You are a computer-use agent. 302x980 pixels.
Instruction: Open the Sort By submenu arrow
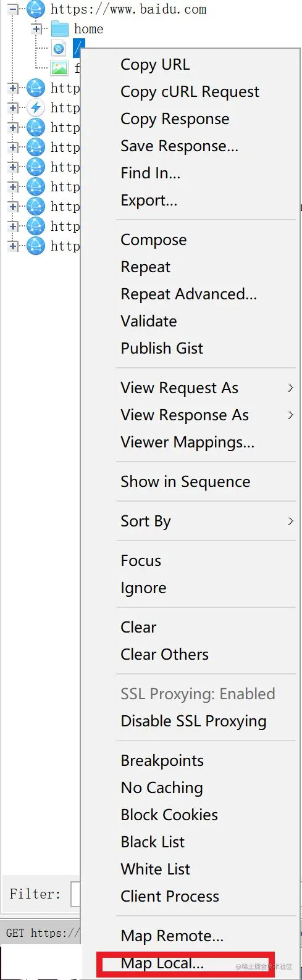click(x=291, y=521)
